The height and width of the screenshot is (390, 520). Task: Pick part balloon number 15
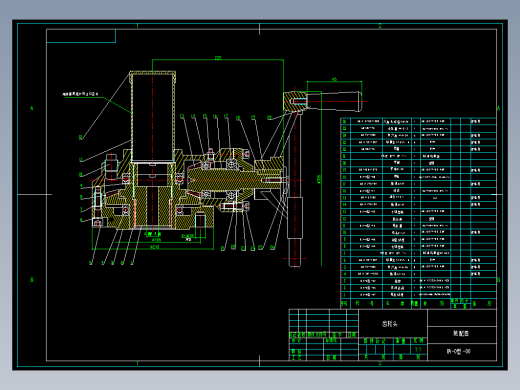pyautogui.click(x=205, y=116)
